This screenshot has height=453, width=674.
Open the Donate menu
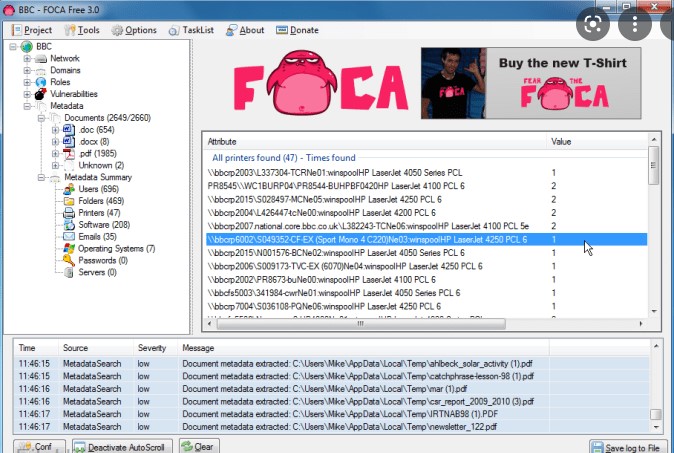tap(297, 30)
